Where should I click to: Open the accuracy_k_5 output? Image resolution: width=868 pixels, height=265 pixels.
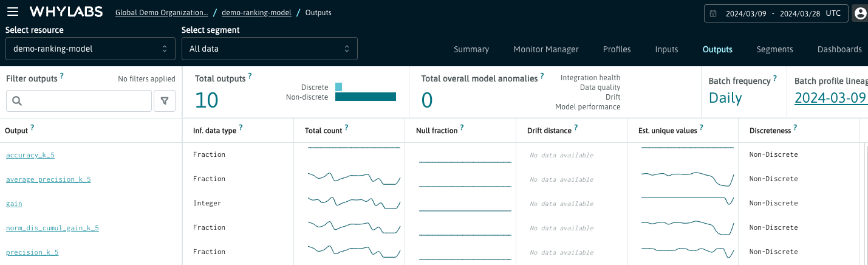pyautogui.click(x=30, y=156)
